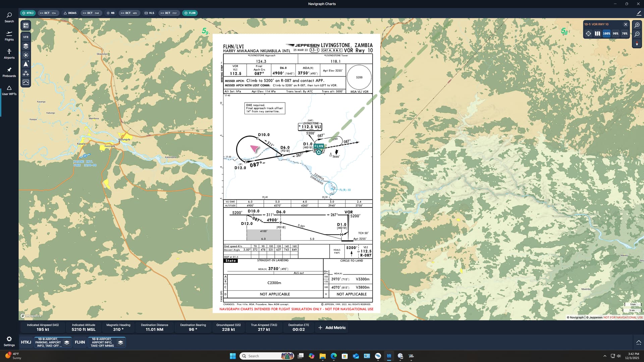Screen dimensions: 644x362
Task: Select OKDAS waypoint in route bar
Action: (70, 13)
